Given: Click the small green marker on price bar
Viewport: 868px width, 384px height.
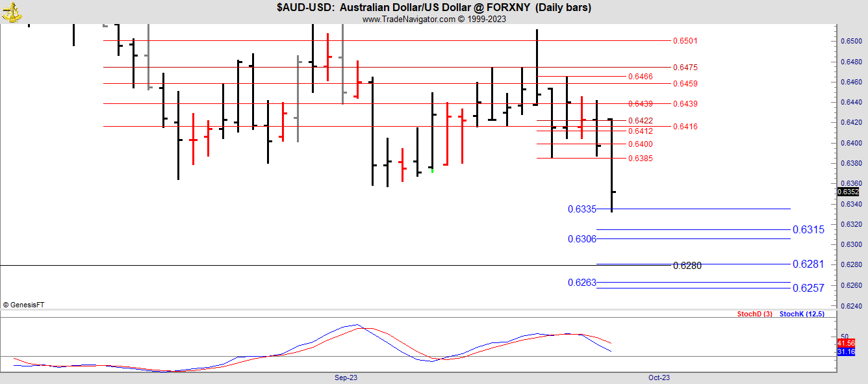Looking at the screenshot, I should coord(433,170).
